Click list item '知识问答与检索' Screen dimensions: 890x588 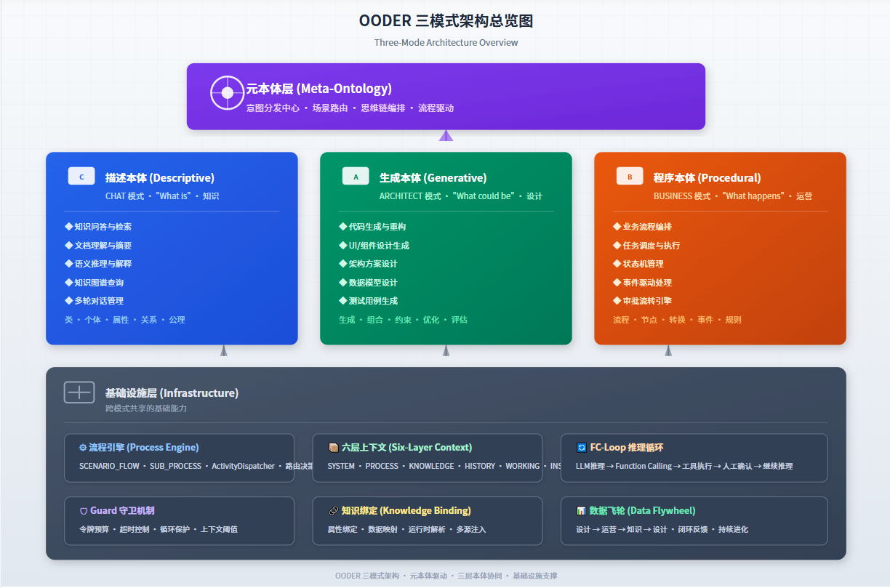coord(98,227)
